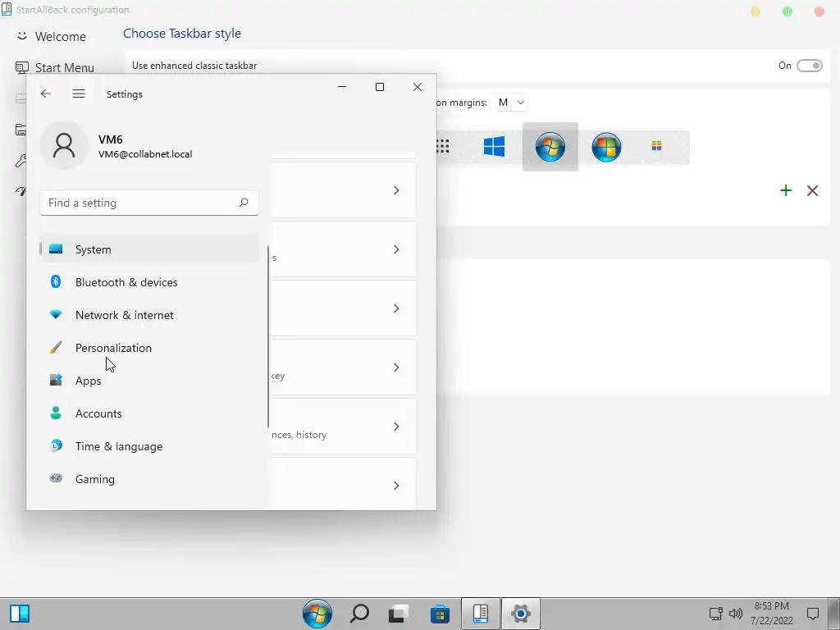Click the VM6@collabnet.local account email
Viewport: 840px width, 630px height.
point(145,154)
